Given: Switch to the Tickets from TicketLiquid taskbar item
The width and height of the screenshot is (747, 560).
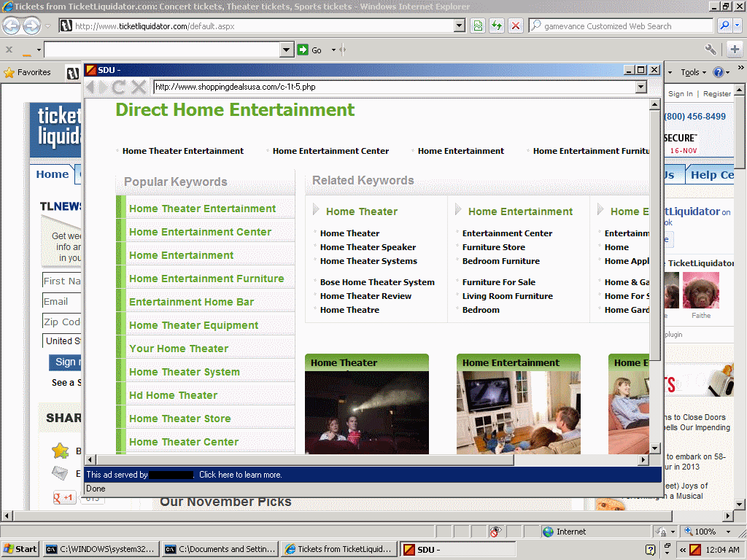Looking at the screenshot, I should coord(338,549).
